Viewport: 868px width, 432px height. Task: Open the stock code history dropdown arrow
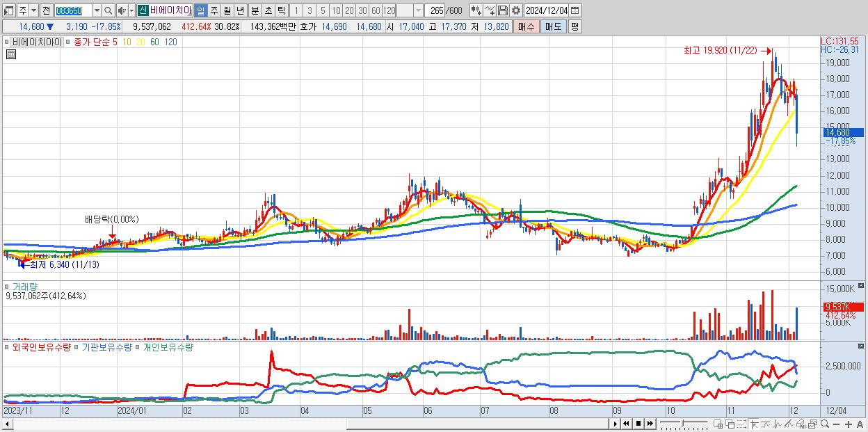pos(97,10)
